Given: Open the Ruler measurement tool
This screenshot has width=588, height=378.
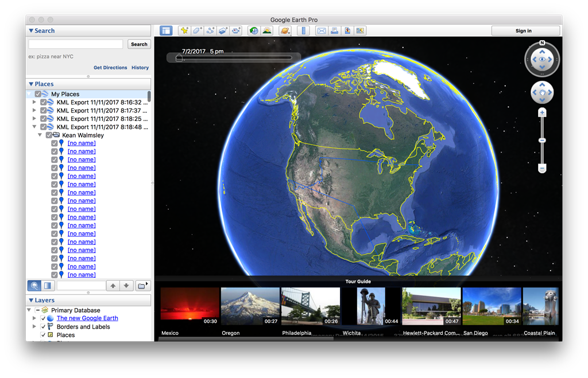Looking at the screenshot, I should coord(303,31).
